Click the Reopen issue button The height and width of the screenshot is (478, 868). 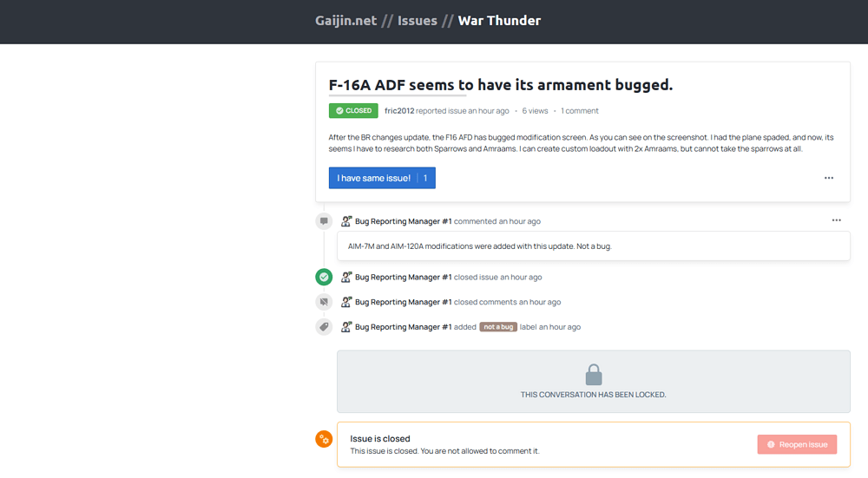[797, 444]
